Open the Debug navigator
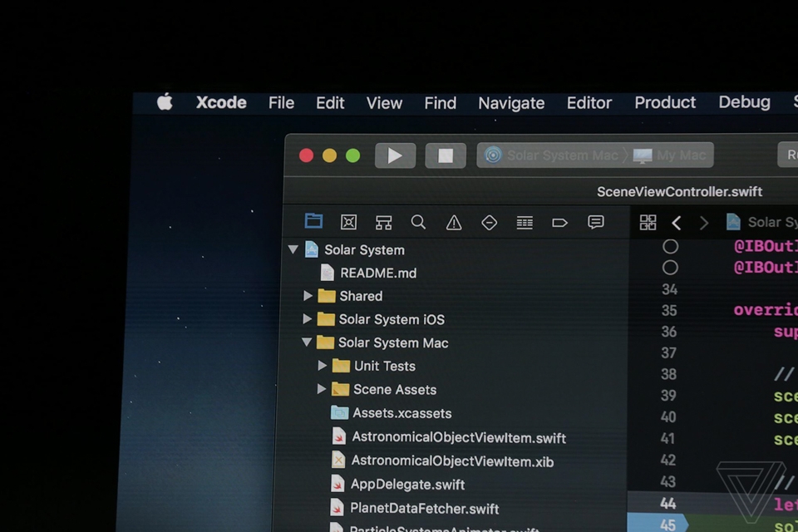The image size is (798, 532). tap(524, 222)
